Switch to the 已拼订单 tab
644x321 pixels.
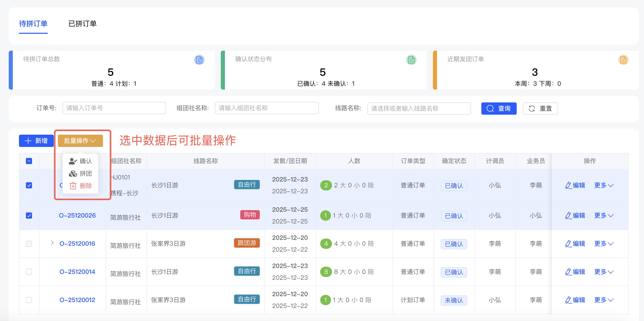coord(82,24)
